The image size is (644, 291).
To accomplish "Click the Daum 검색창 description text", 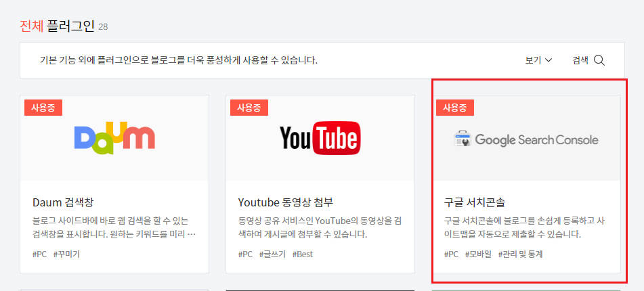I will [x=114, y=228].
